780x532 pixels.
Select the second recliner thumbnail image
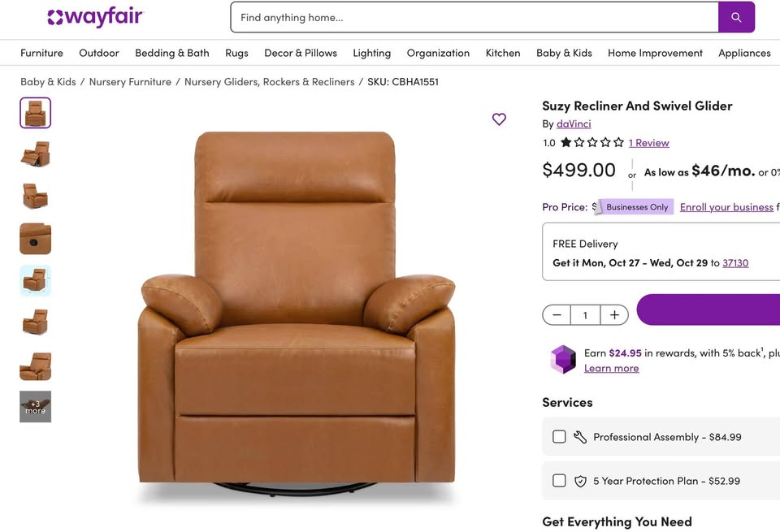[x=36, y=154]
